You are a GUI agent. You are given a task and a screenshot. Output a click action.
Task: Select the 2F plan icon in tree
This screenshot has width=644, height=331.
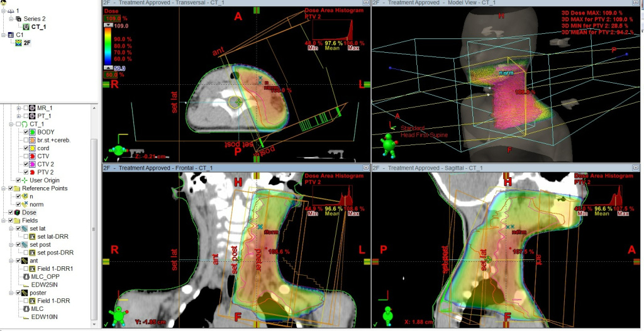click(x=19, y=43)
